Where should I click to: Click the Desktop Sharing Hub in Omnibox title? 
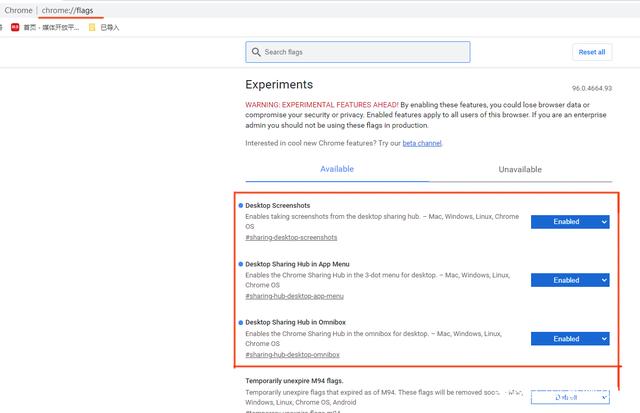[x=295, y=322]
